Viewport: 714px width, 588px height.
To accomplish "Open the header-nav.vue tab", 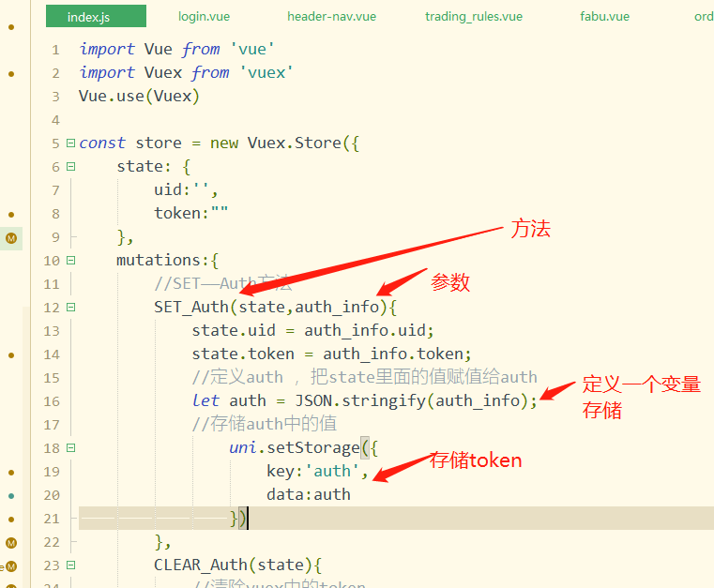I will (331, 16).
